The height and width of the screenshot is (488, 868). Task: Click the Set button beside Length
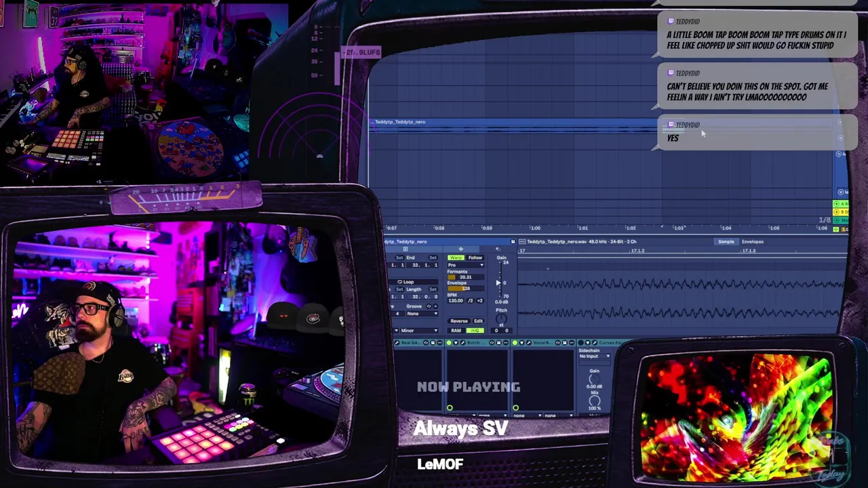tap(433, 289)
